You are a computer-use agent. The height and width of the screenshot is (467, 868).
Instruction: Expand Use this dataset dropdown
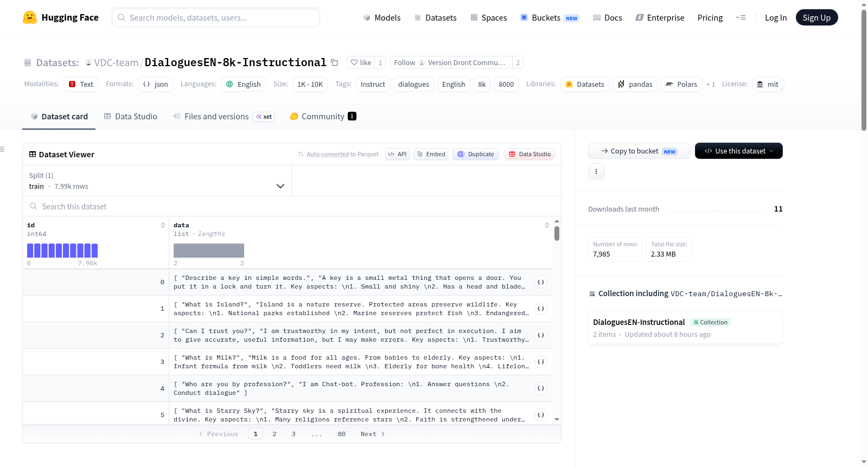738,151
